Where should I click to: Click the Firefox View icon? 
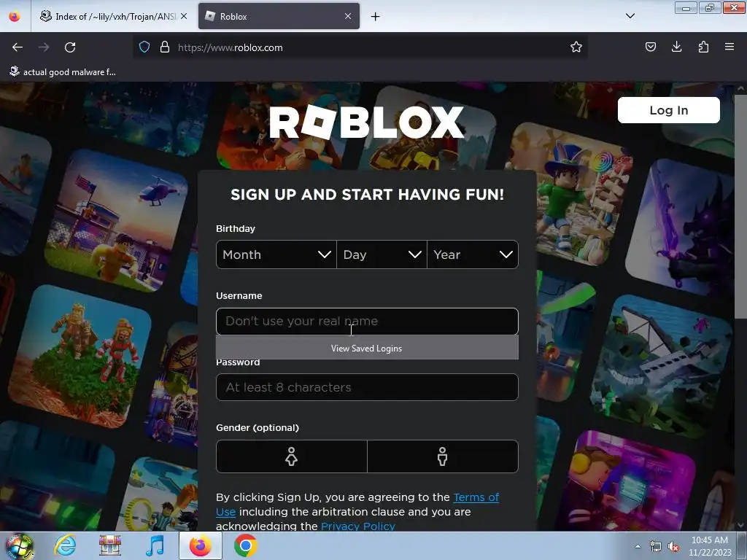coord(15,17)
